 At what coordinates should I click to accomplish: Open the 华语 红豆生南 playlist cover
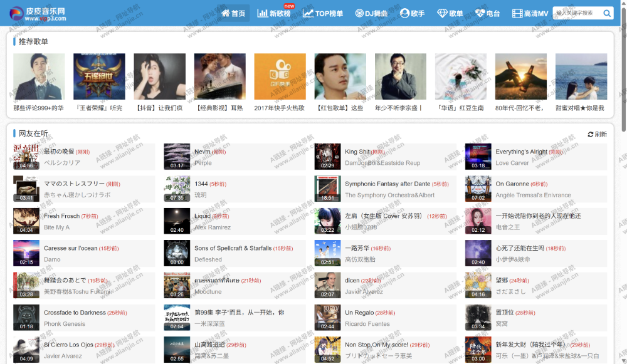[x=461, y=76]
